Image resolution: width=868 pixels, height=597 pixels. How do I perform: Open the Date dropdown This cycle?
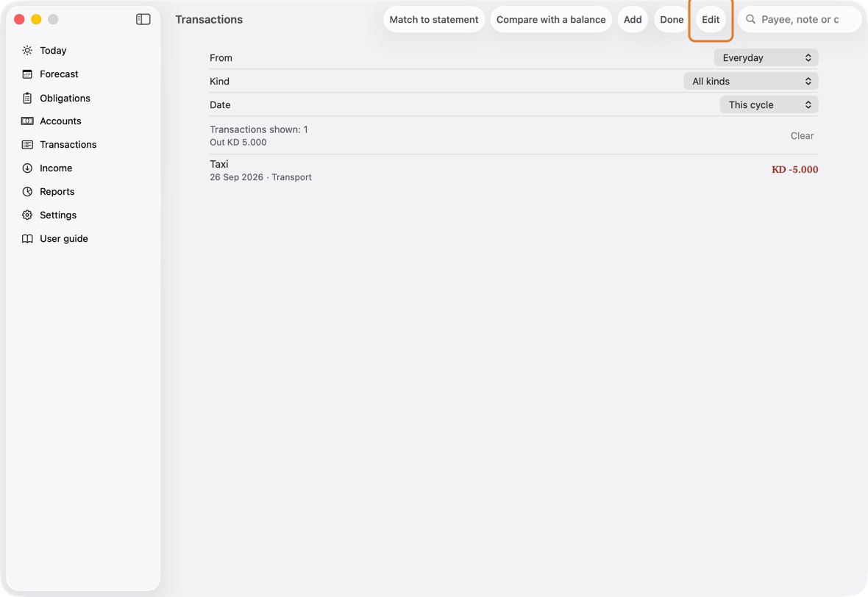(x=769, y=104)
